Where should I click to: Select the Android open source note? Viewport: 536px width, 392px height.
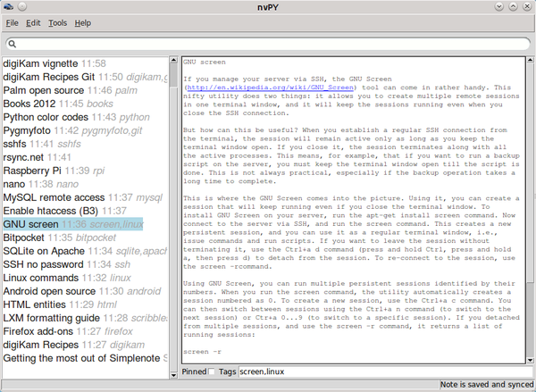(x=86, y=291)
